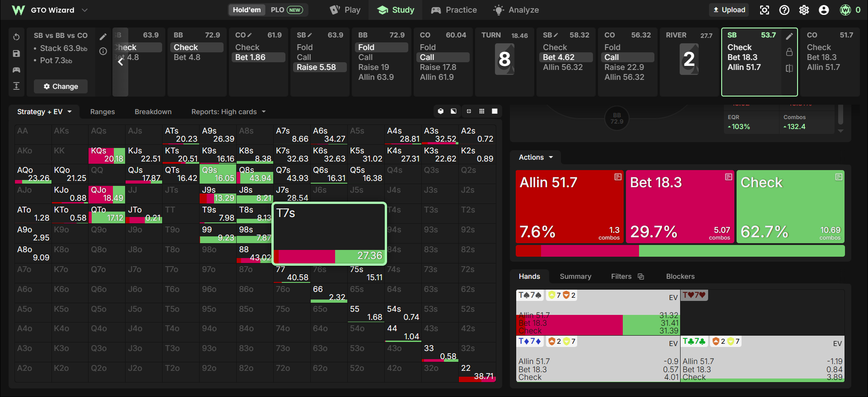Open the copy icon beside Filters
The height and width of the screenshot is (397, 868).
point(640,277)
